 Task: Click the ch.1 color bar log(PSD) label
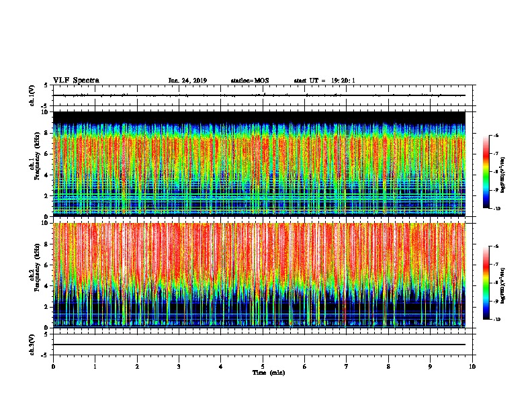tap(503, 175)
